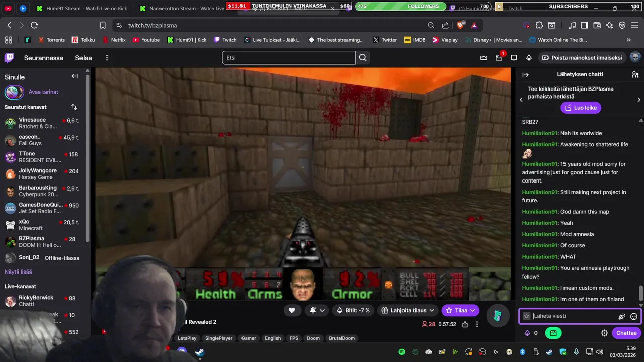The height and width of the screenshot is (362, 644).
Task: Go back to previous page
Action: pyautogui.click(x=9, y=25)
